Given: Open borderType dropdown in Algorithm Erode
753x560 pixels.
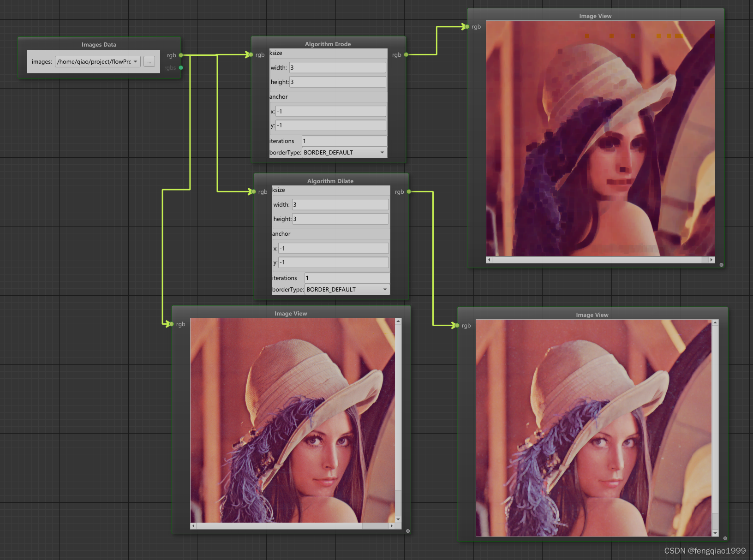Looking at the screenshot, I should tap(344, 153).
